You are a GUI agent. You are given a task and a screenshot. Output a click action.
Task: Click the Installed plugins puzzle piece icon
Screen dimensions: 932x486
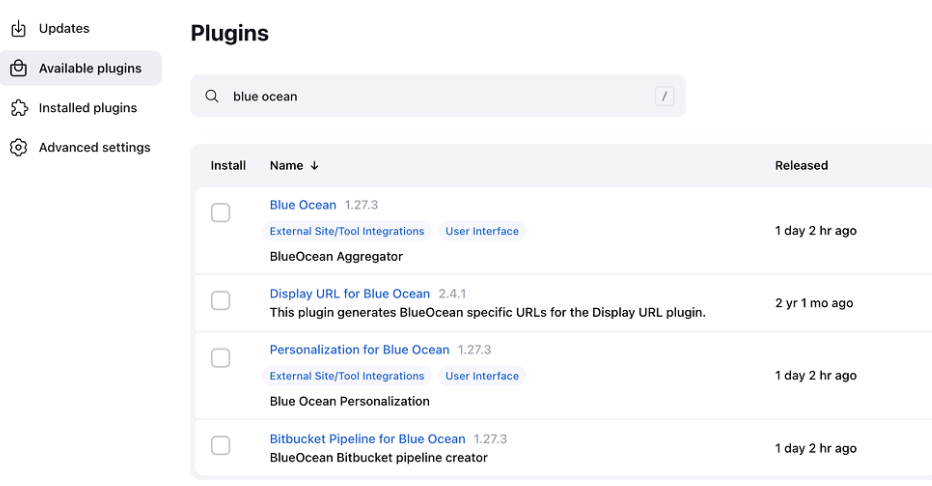[18, 107]
